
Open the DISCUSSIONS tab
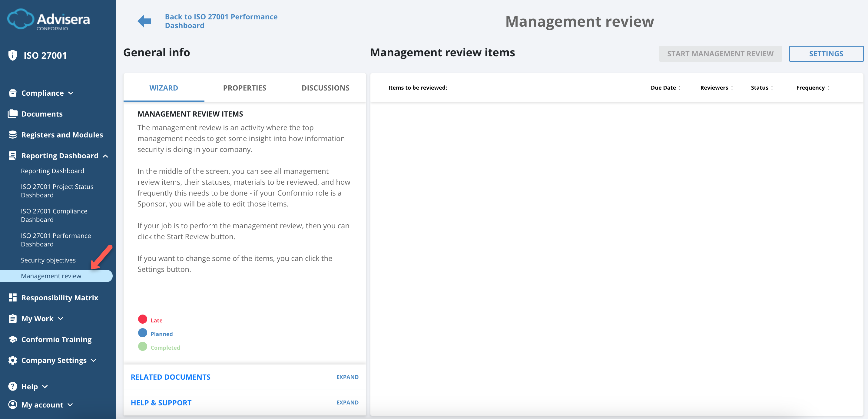click(326, 87)
